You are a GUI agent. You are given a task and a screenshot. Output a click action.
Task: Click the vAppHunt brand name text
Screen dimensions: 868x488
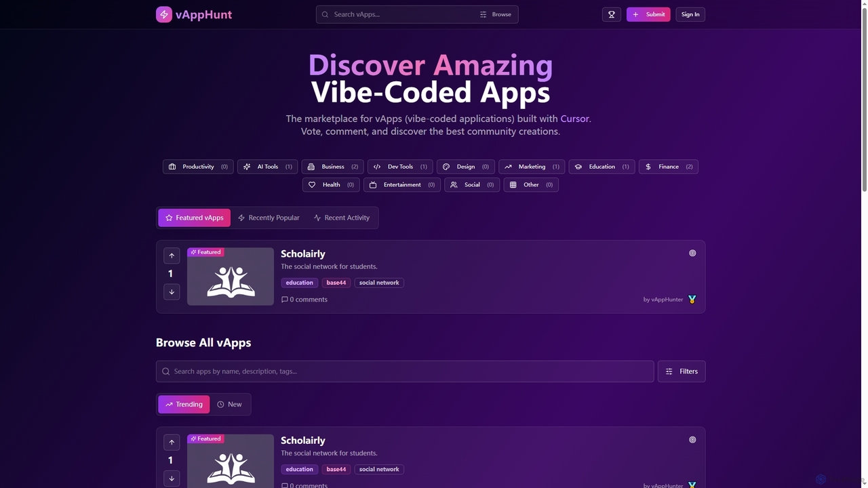click(x=203, y=14)
